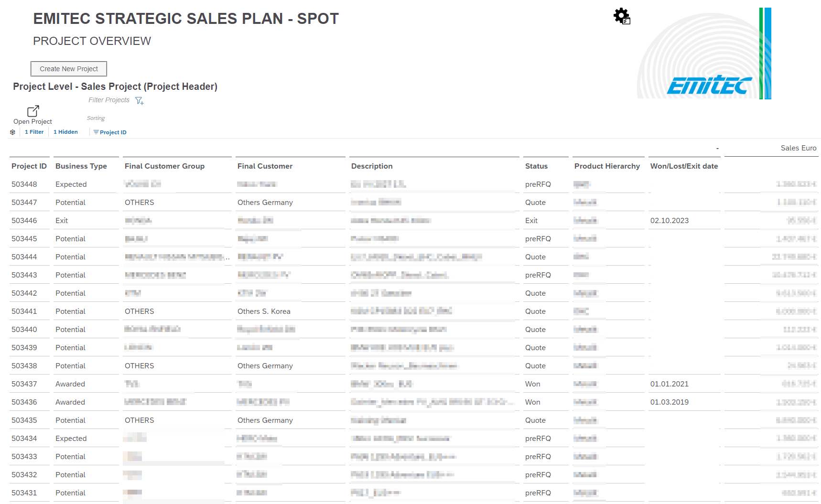821x504 pixels.
Task: Click the Emitec logo image
Action: point(704,54)
